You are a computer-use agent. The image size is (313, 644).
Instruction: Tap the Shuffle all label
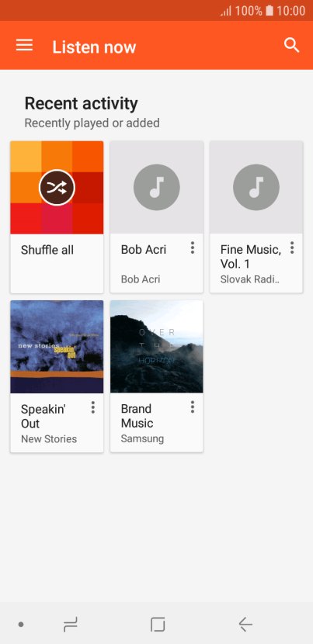[x=47, y=250]
